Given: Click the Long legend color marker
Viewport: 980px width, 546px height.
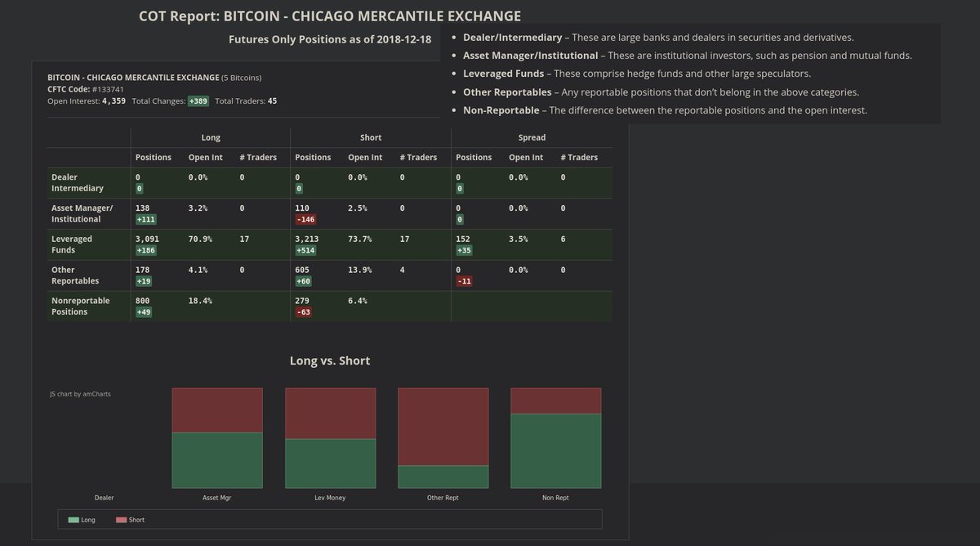Looking at the screenshot, I should pyautogui.click(x=73, y=520).
